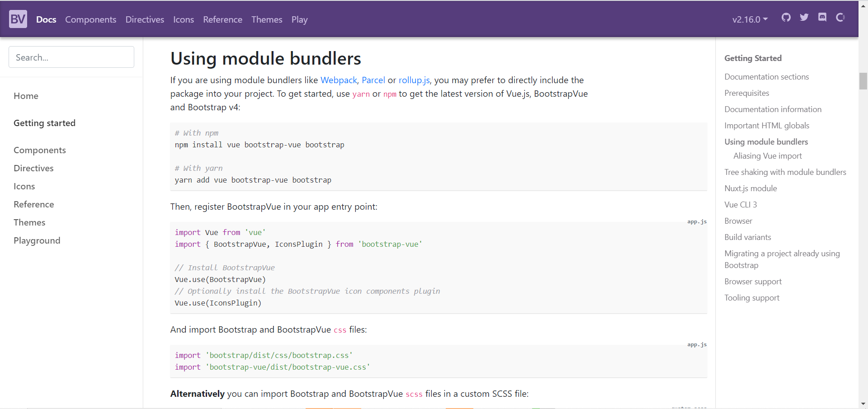Jump to Using module bundlers in contents
This screenshot has width=868, height=409.
point(766,142)
